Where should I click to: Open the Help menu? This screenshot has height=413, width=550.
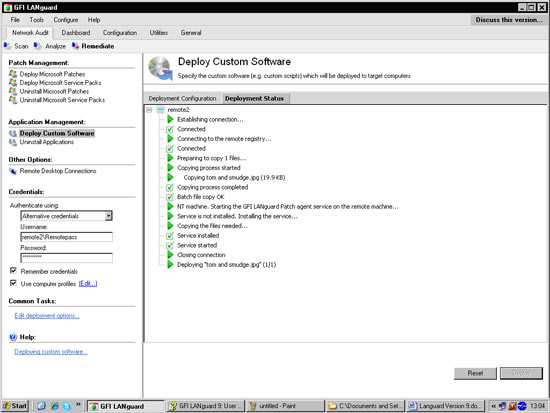pos(94,20)
